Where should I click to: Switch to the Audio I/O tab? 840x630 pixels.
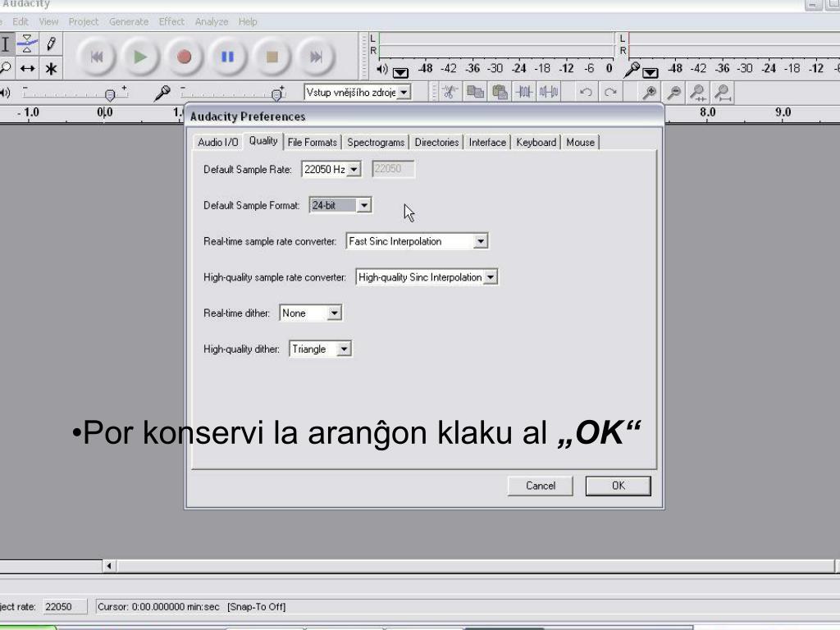tap(217, 142)
